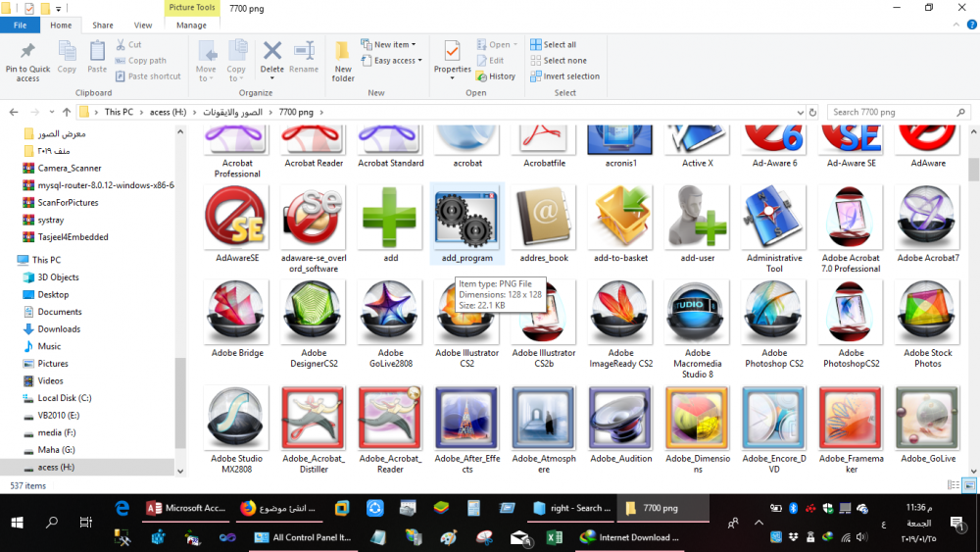Image resolution: width=980 pixels, height=552 pixels.
Task: Select Pictures in the navigation pane
Action: point(53,363)
